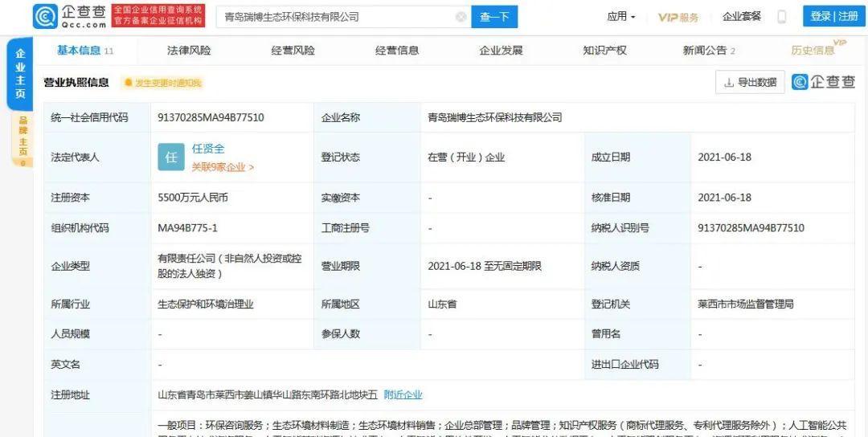
Task: Open the 企业发展 tab
Action: pos(501,51)
